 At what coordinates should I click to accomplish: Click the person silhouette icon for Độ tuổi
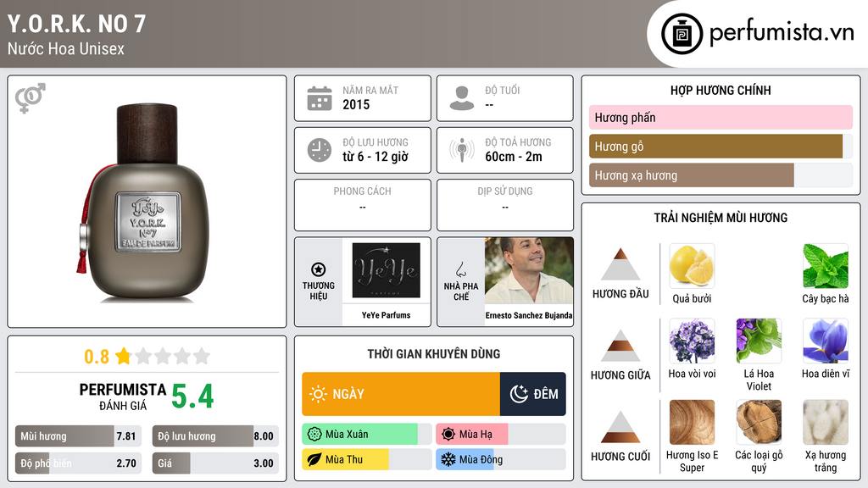(x=462, y=98)
